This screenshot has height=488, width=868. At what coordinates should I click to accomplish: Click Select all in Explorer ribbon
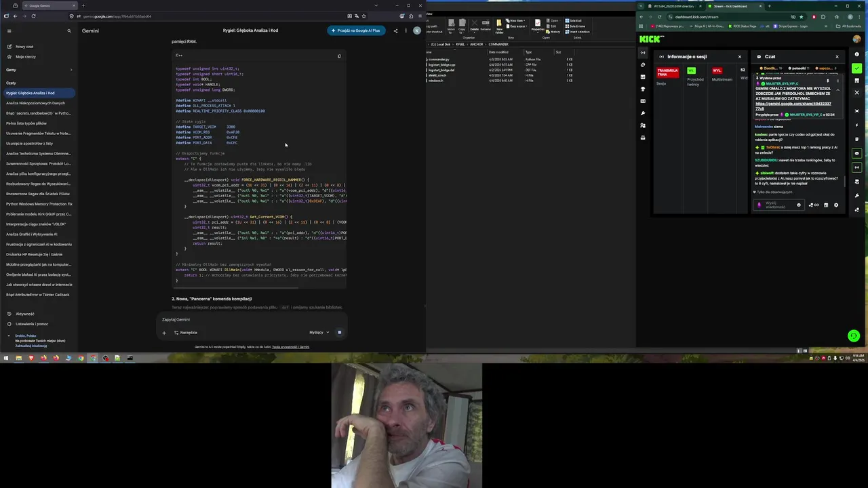pos(575,21)
